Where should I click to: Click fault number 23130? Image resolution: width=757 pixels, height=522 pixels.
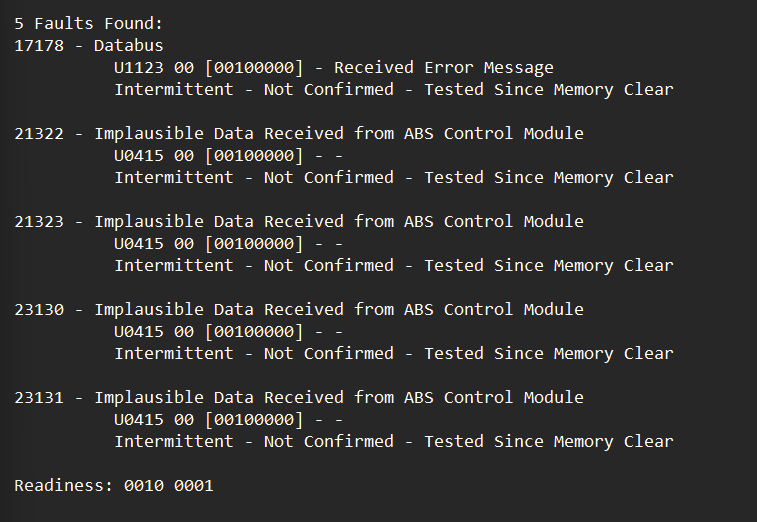tap(39, 309)
